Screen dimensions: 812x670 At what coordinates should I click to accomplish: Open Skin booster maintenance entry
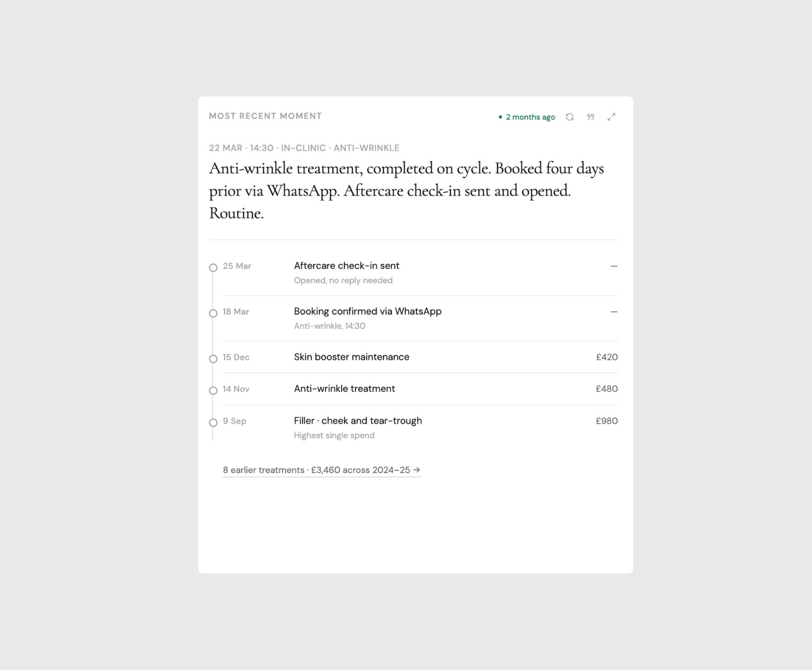point(352,357)
